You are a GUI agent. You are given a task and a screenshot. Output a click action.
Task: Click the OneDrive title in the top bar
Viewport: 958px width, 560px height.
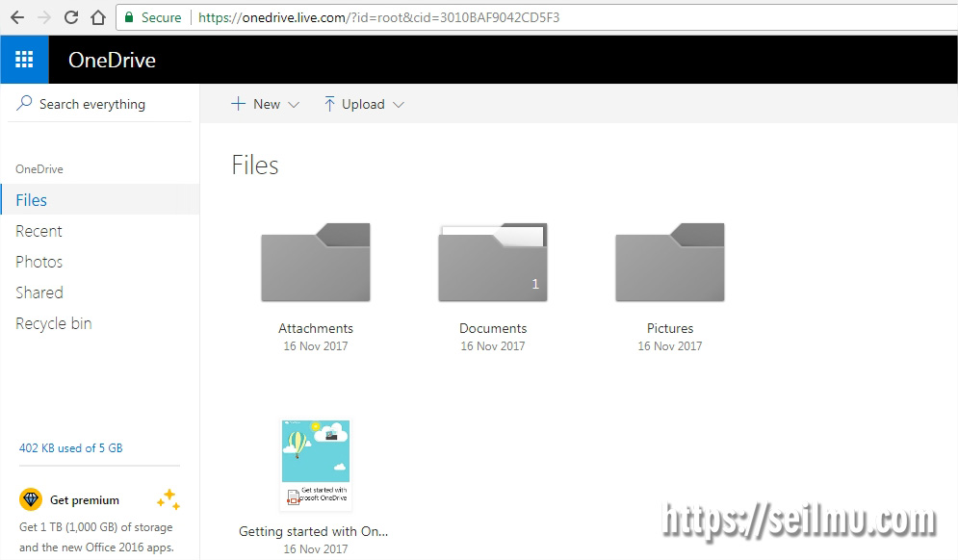pos(112,59)
